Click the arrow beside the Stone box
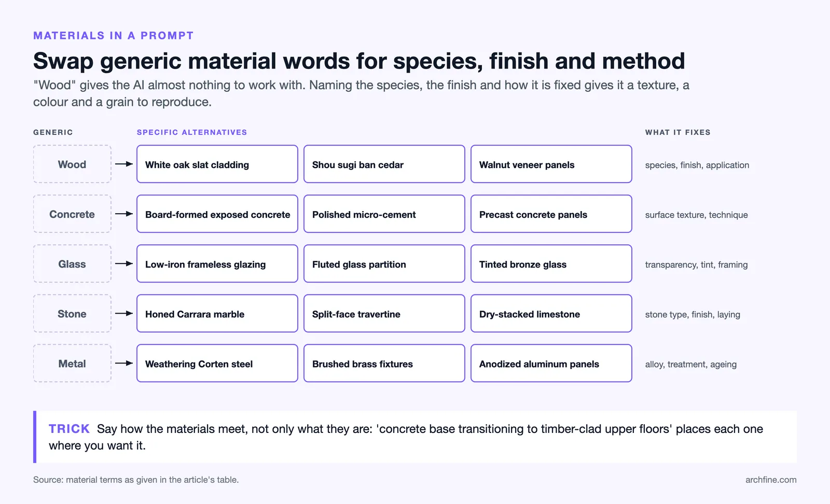 point(124,313)
